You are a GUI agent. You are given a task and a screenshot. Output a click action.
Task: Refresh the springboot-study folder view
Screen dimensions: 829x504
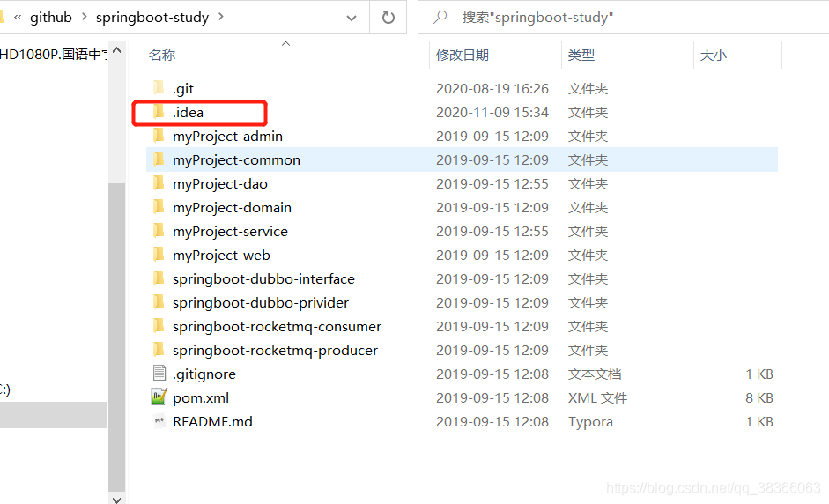tap(388, 18)
